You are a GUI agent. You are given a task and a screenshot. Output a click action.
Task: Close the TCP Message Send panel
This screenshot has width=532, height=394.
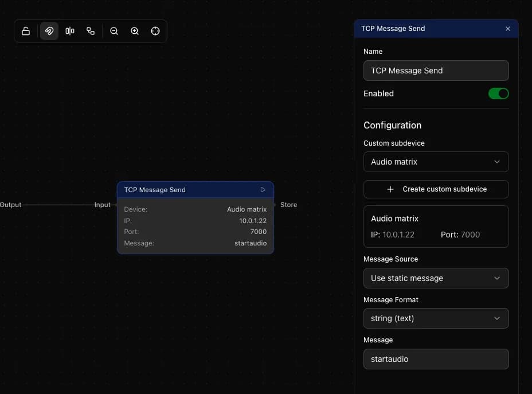(507, 29)
